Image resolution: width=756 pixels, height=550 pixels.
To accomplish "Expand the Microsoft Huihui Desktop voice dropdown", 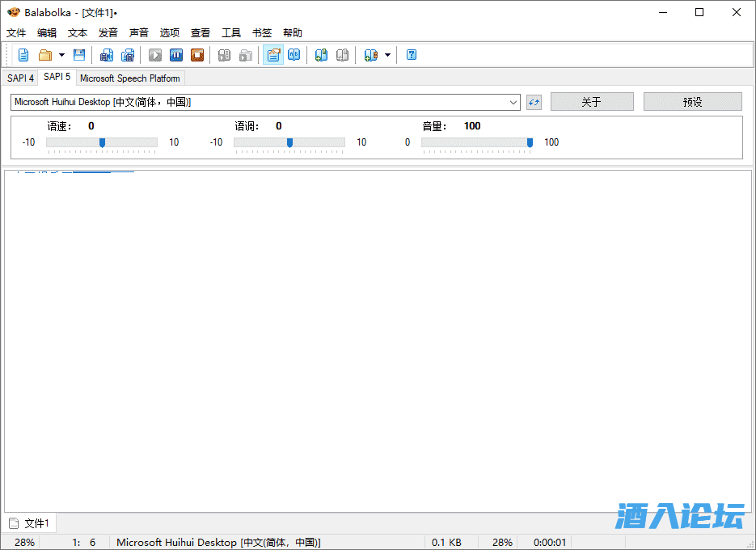I will (x=514, y=102).
